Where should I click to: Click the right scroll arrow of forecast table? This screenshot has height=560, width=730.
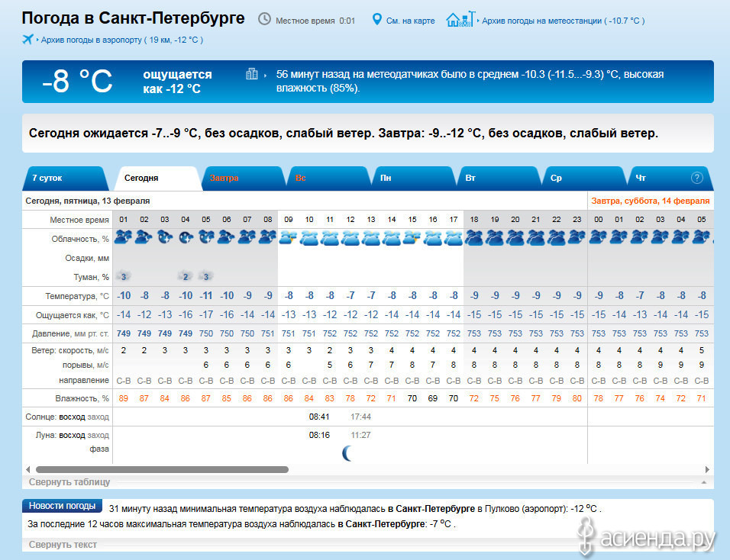707,470
